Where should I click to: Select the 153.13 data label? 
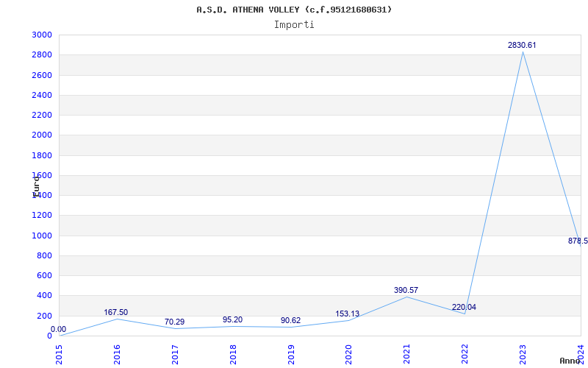(x=347, y=314)
